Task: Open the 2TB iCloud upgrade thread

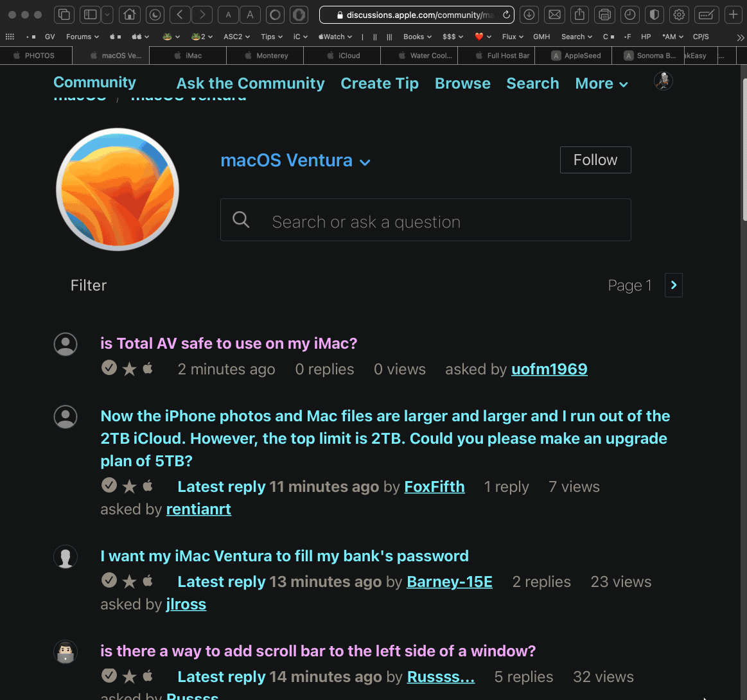Action: (x=385, y=439)
